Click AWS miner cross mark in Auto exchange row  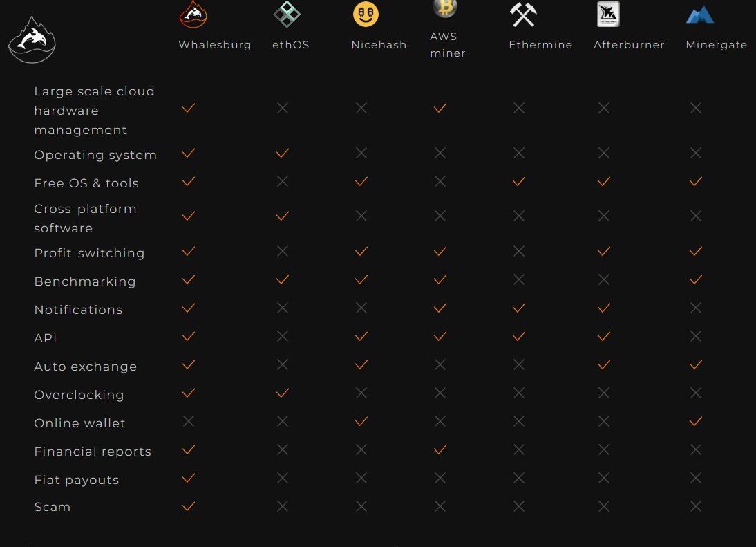440,364
